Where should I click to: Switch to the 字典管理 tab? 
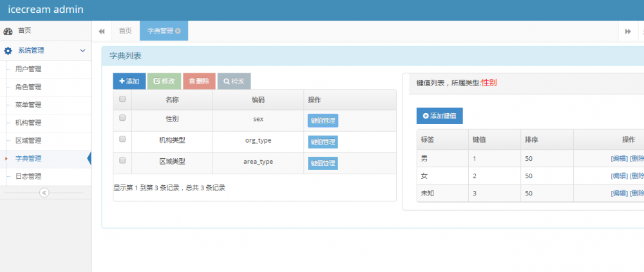pos(164,31)
